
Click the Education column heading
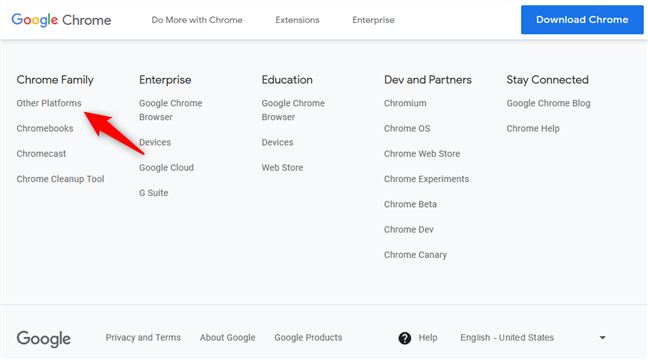click(287, 80)
